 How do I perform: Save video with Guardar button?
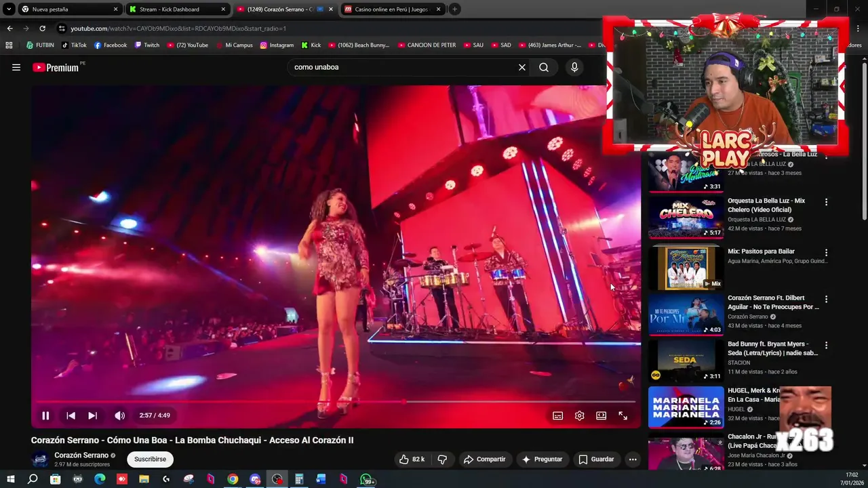[596, 459]
